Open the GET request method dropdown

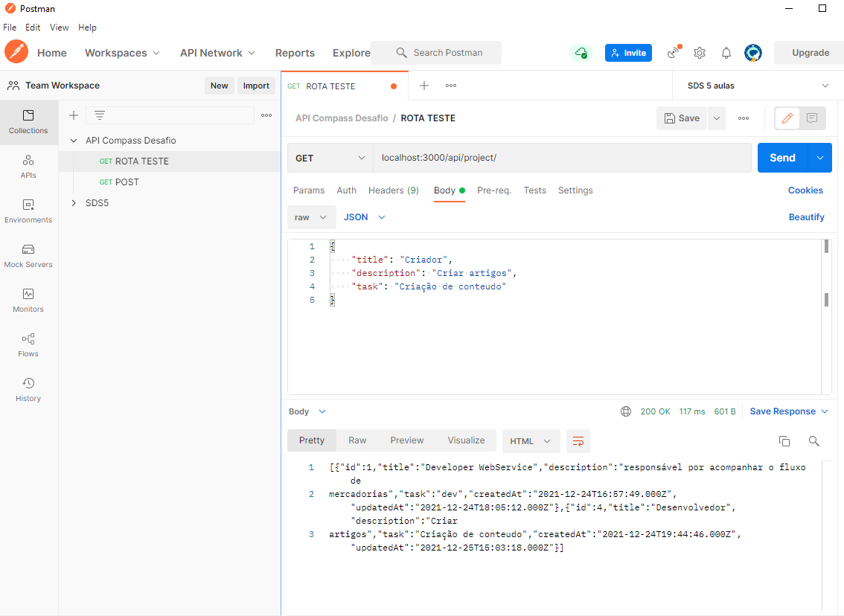pos(330,158)
